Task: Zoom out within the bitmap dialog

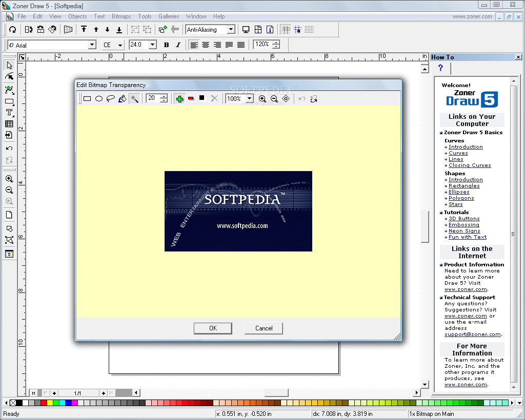Action: pyautogui.click(x=274, y=99)
